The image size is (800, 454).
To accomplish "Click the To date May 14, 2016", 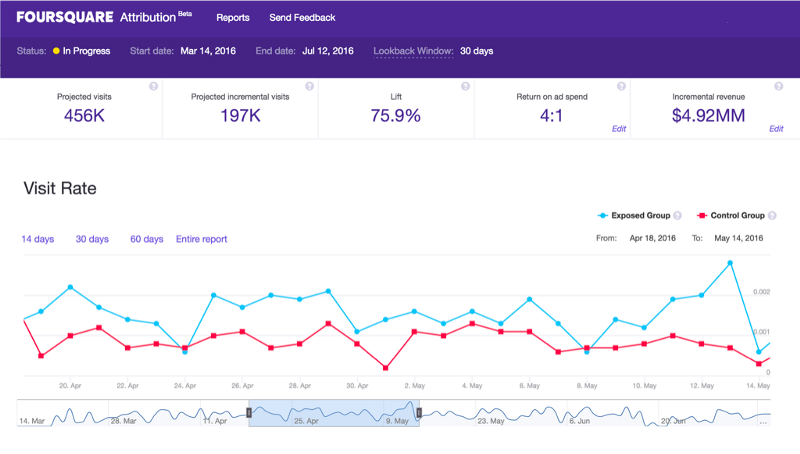I will [739, 238].
